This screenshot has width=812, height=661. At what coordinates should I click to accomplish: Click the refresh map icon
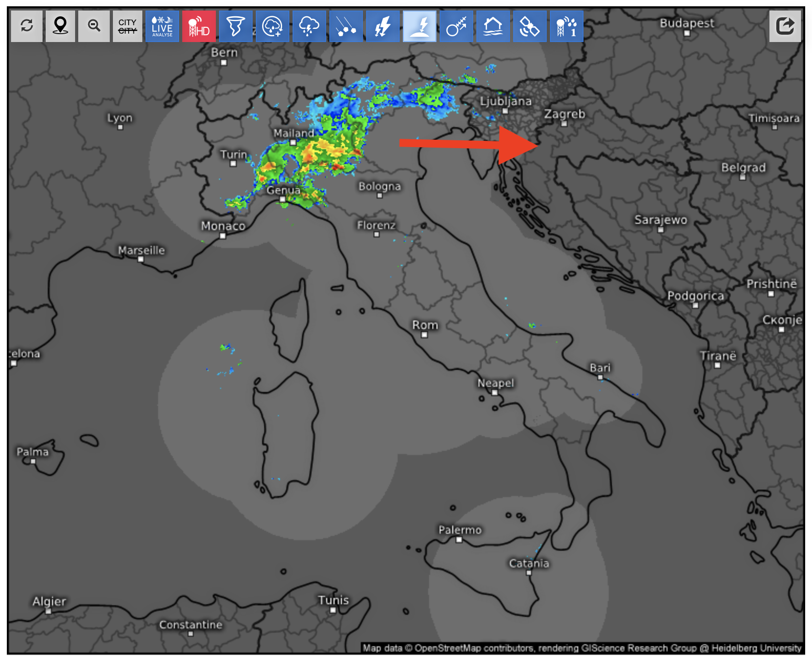(27, 26)
